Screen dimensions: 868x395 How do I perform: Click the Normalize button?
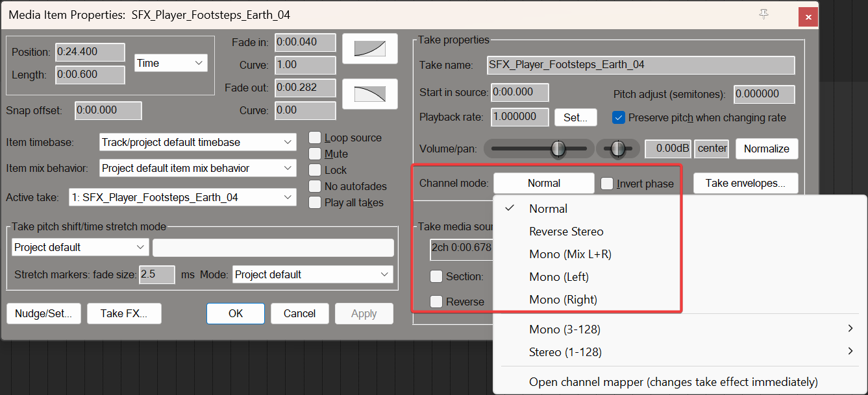tap(766, 149)
